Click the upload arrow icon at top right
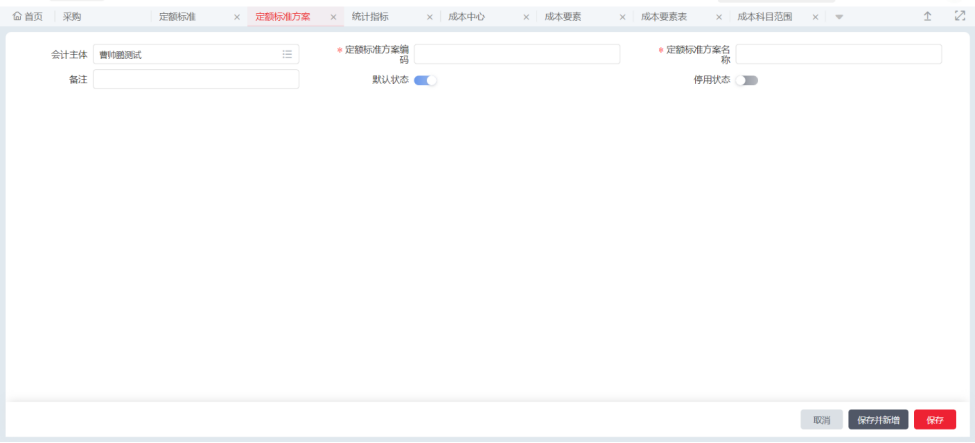 click(927, 17)
